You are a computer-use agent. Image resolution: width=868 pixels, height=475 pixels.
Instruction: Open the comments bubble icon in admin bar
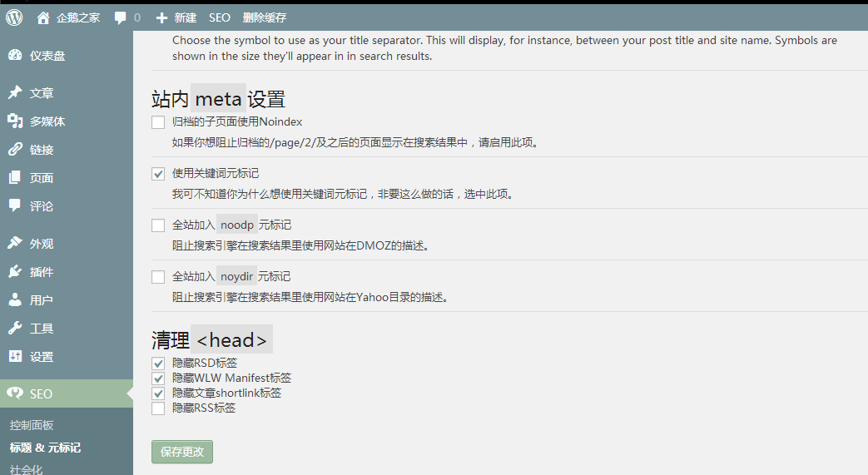click(x=120, y=18)
